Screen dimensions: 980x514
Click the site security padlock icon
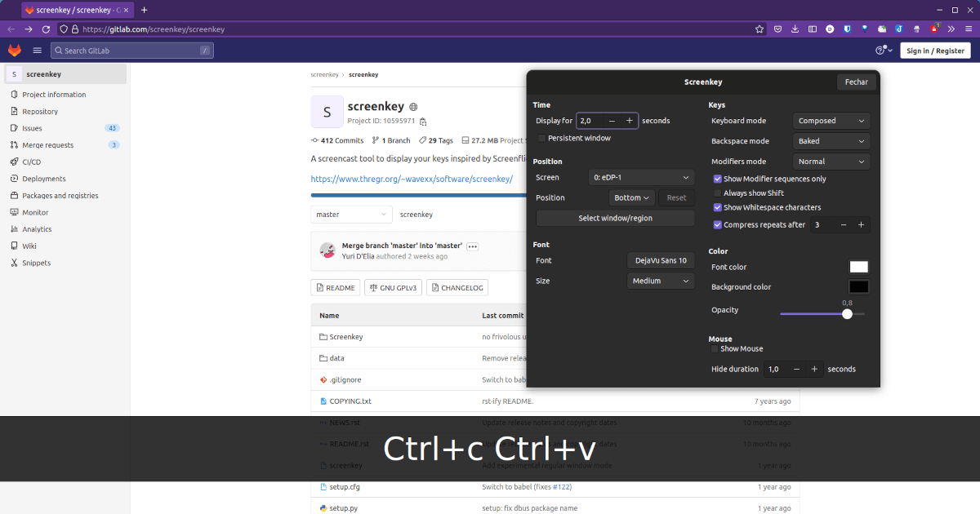74,29
